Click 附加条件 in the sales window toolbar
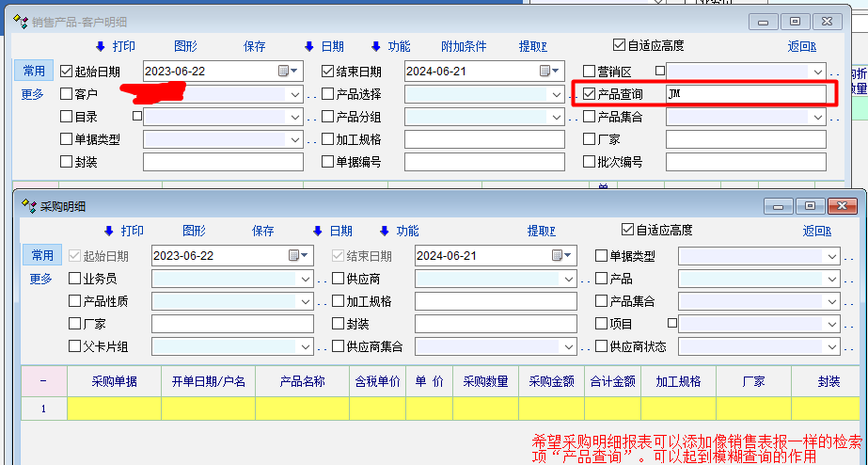The image size is (868, 465). point(464,46)
